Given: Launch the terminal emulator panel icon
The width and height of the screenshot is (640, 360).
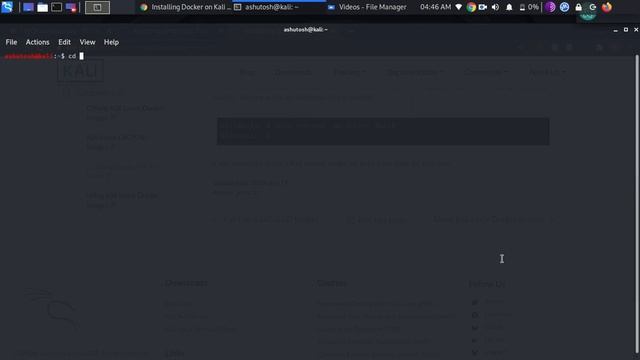Looking at the screenshot, I should 57,7.
